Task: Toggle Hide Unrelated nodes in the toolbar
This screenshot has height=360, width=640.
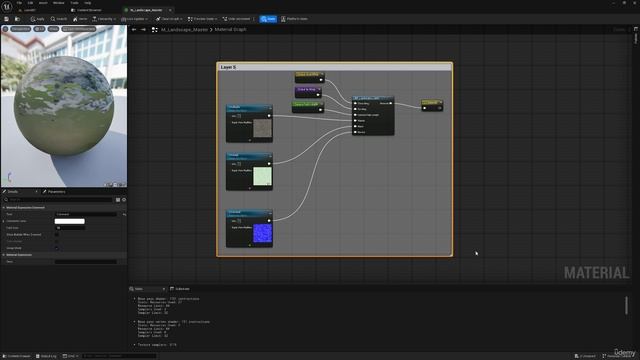Action: 237,19
